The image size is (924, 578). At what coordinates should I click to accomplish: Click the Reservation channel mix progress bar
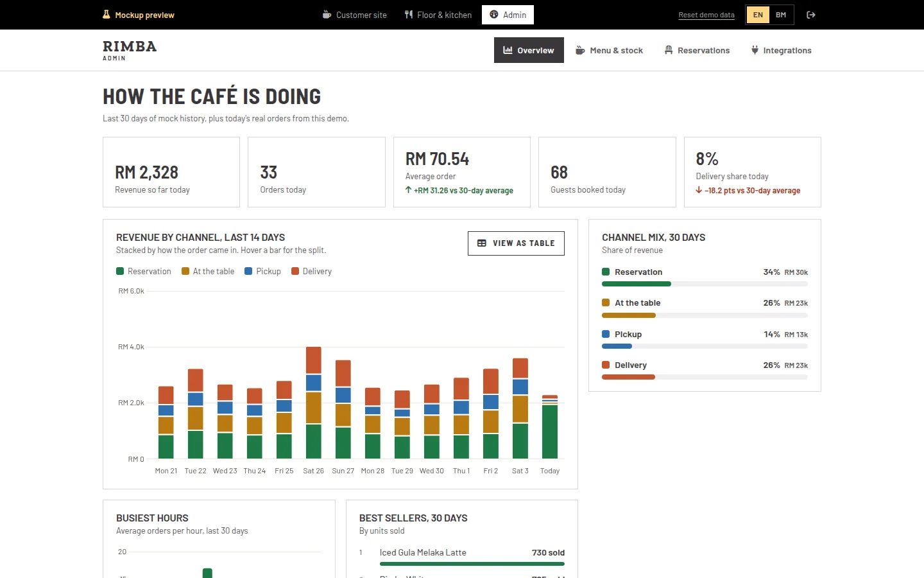click(705, 284)
